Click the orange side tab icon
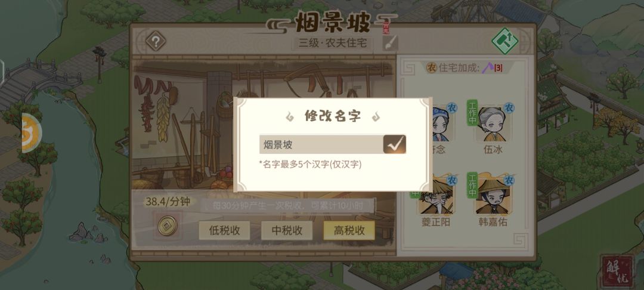Viewport: 644px width, 290px height. pyautogui.click(x=31, y=132)
